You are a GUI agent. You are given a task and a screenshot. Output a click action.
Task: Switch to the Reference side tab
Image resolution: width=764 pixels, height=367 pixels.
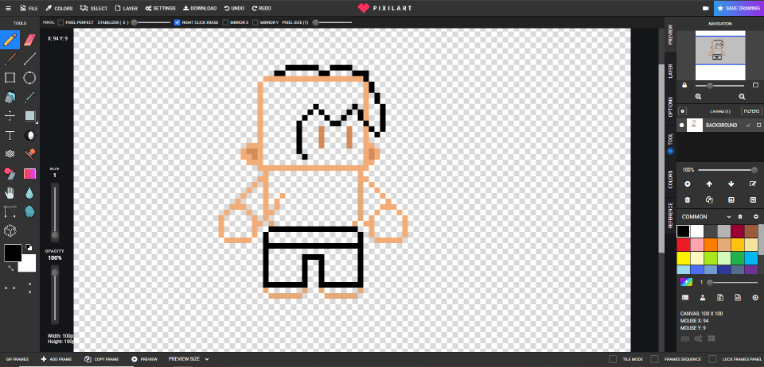[x=670, y=216]
